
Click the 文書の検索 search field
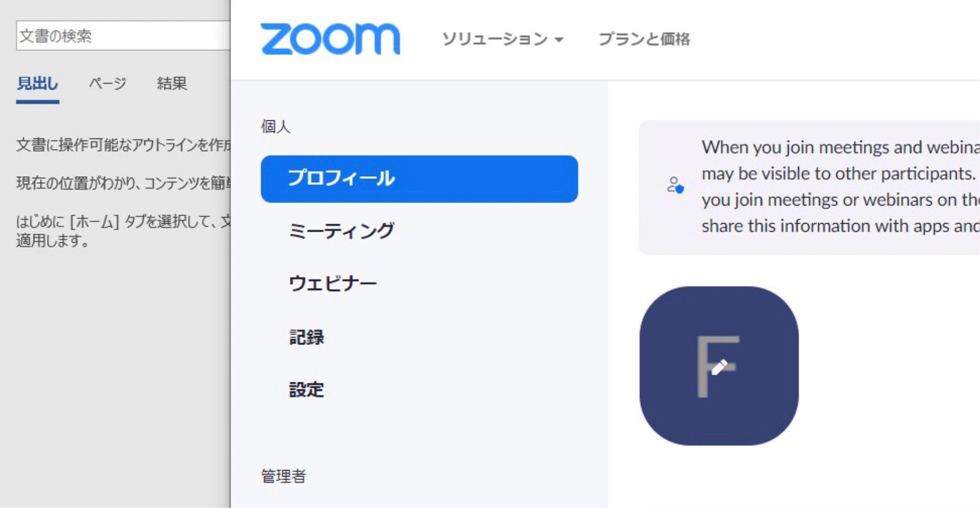point(122,36)
